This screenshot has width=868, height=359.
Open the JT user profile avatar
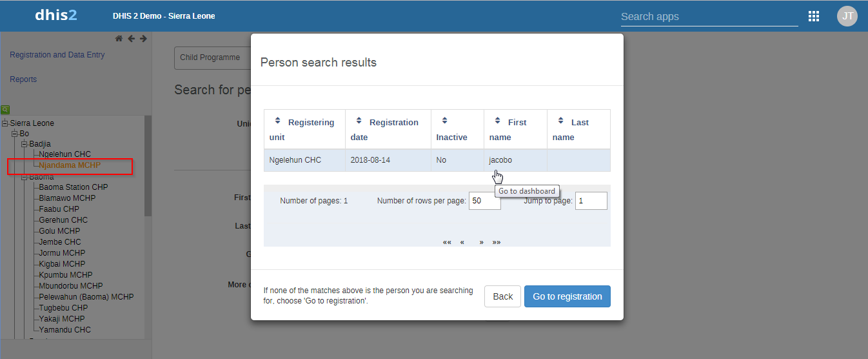click(847, 16)
